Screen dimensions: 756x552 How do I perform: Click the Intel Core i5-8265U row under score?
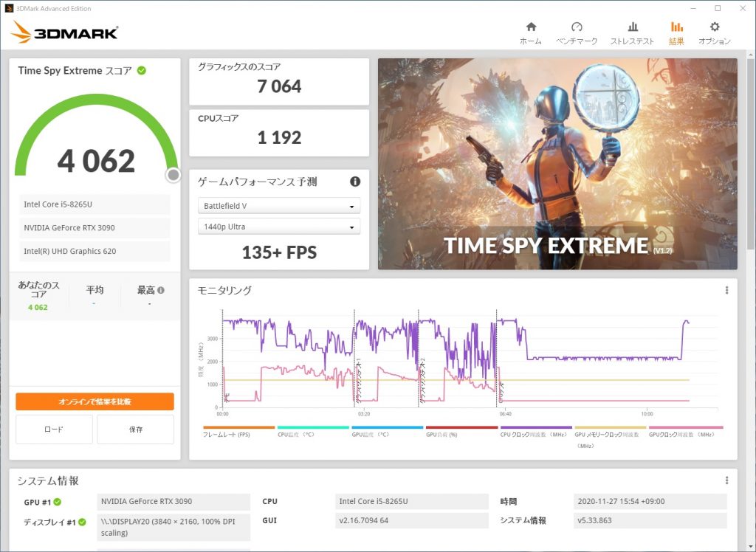95,204
